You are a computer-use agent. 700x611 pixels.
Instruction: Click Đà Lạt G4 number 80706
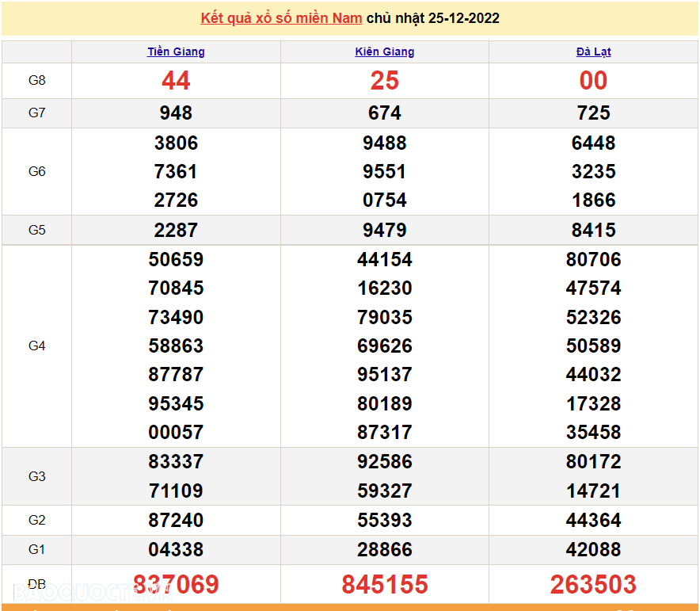(x=593, y=260)
